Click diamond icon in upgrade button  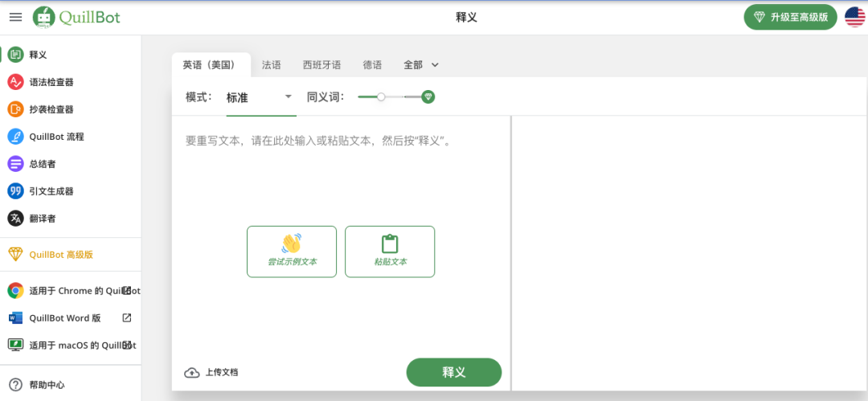point(759,17)
